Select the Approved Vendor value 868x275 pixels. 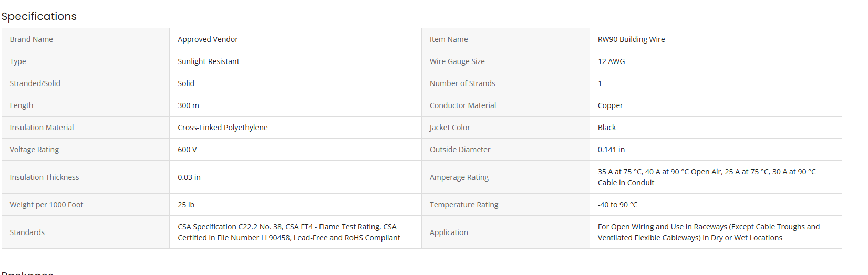208,39
